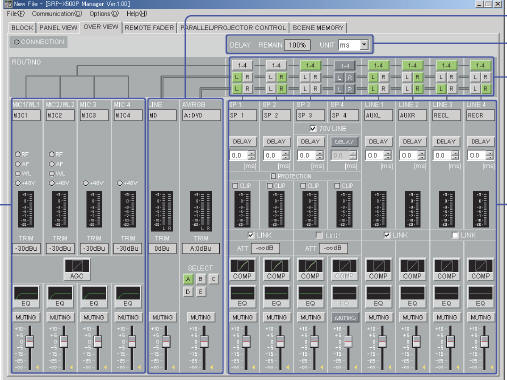Open the Options menu
507x380 pixels.
(104, 14)
